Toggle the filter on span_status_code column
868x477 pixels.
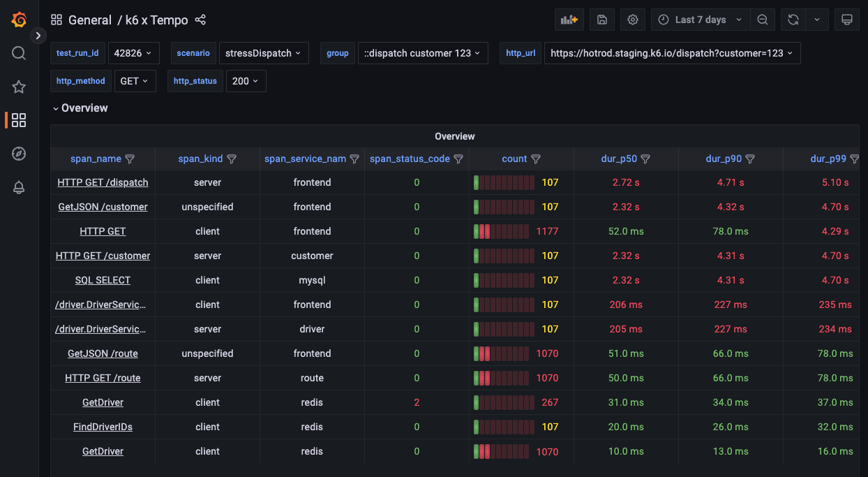[458, 159]
